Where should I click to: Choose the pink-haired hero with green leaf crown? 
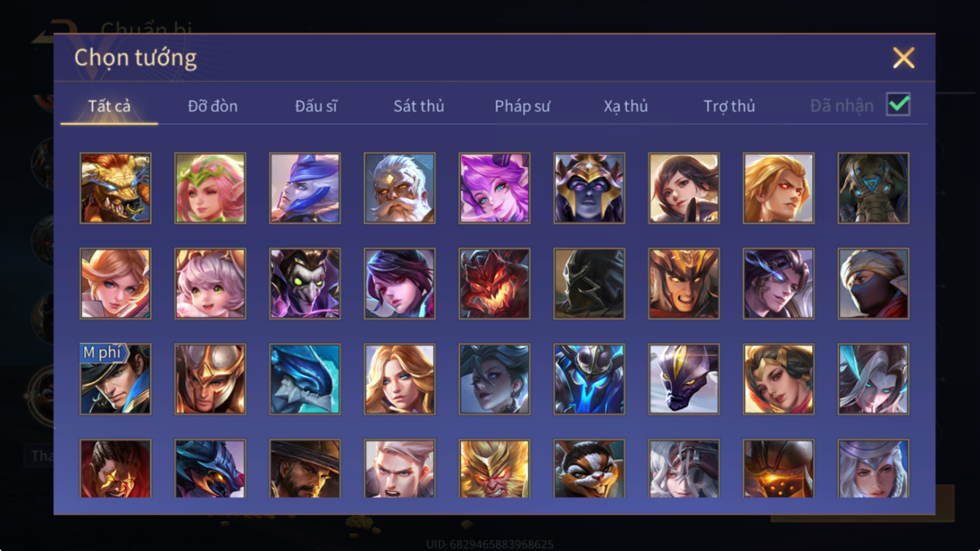210,188
